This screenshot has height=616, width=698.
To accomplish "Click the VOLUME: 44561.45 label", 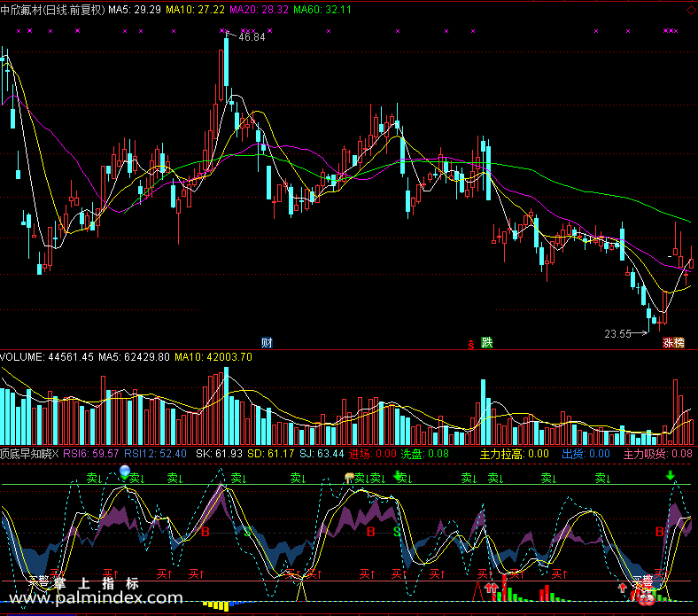I will (x=47, y=357).
